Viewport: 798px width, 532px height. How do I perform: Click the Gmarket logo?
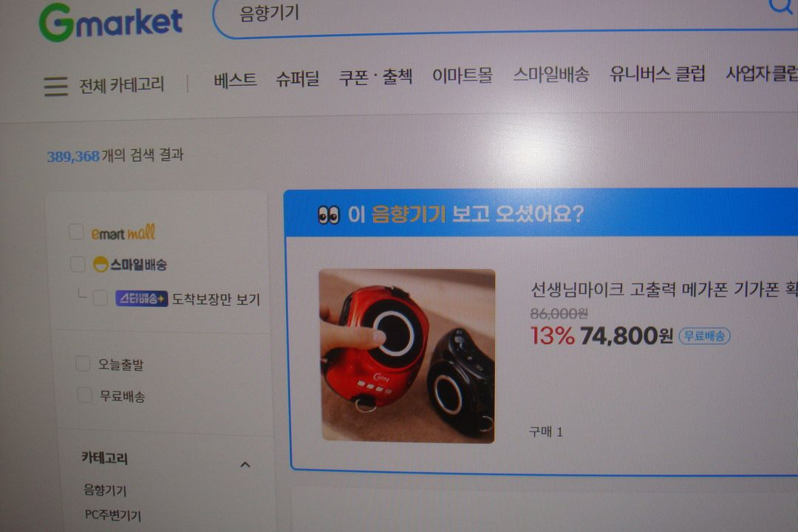110,22
